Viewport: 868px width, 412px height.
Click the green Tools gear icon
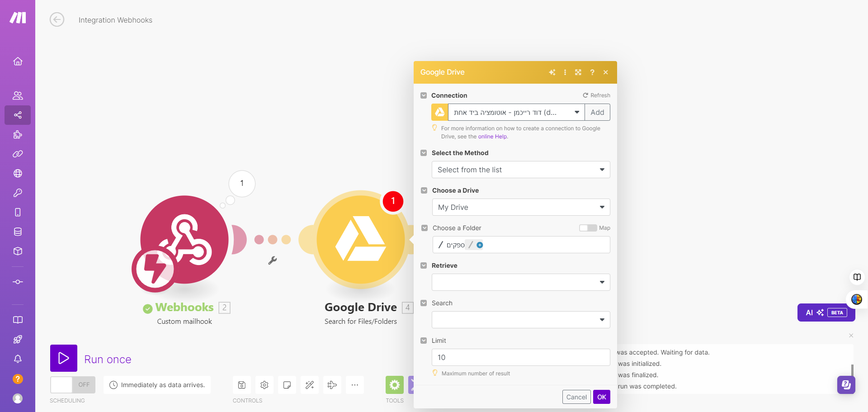click(x=395, y=385)
